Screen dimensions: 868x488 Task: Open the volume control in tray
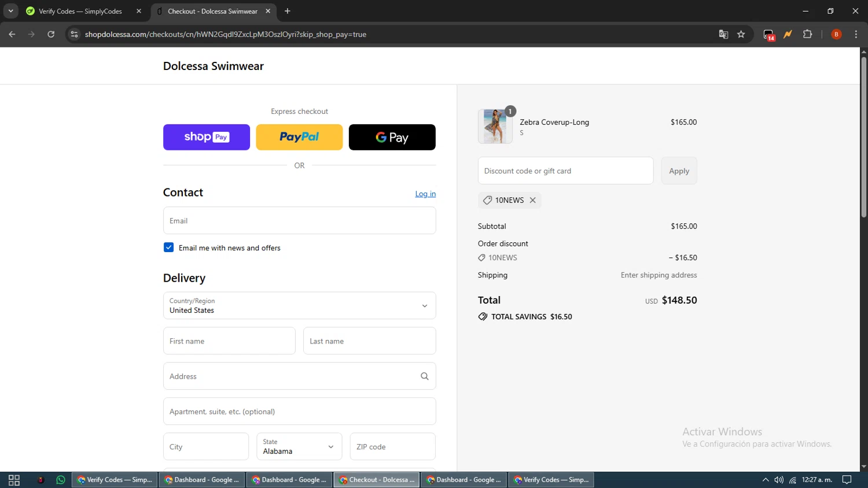coord(779,480)
